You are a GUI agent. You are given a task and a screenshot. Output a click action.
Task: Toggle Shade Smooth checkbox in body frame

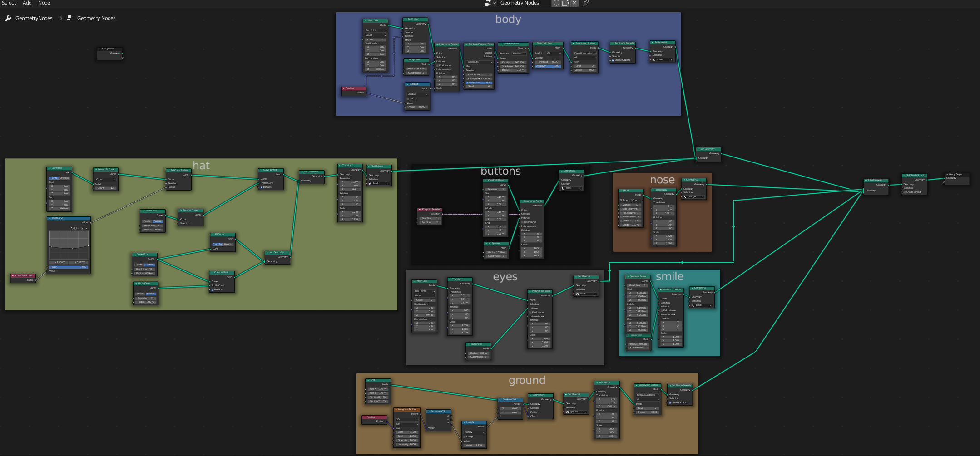coord(613,60)
